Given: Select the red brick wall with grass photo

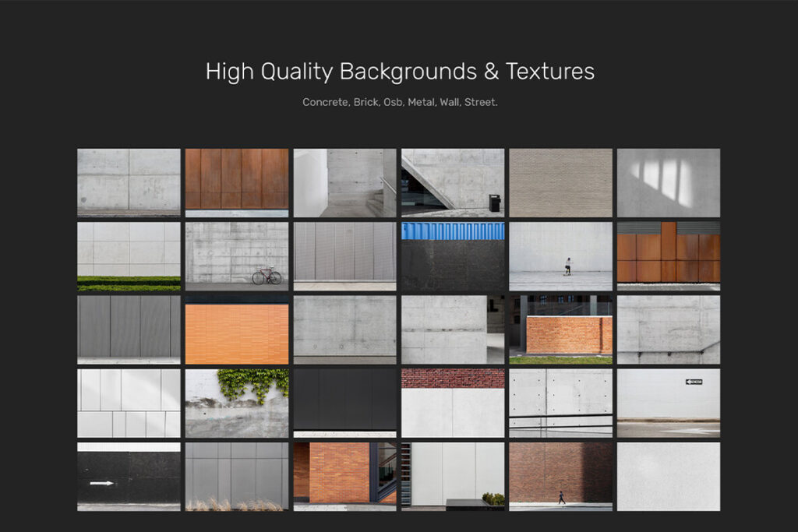Looking at the screenshot, I should click(x=560, y=329).
